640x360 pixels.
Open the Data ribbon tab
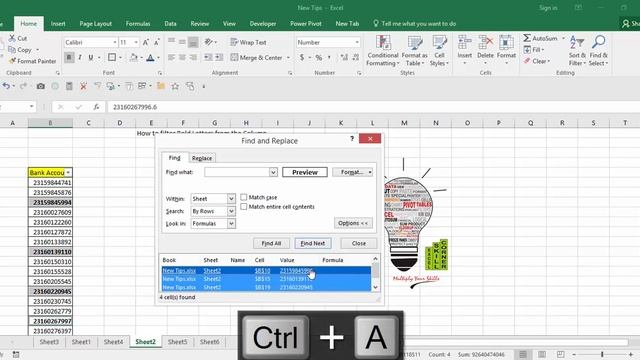click(x=171, y=24)
